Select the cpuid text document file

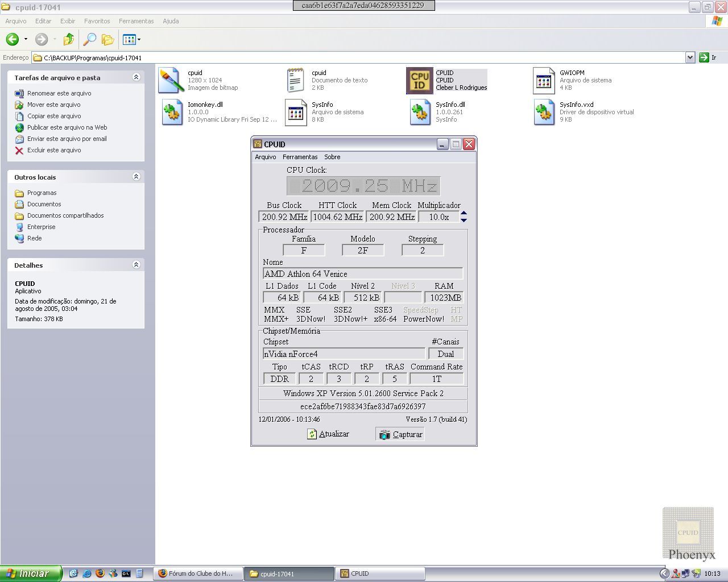tap(295, 80)
